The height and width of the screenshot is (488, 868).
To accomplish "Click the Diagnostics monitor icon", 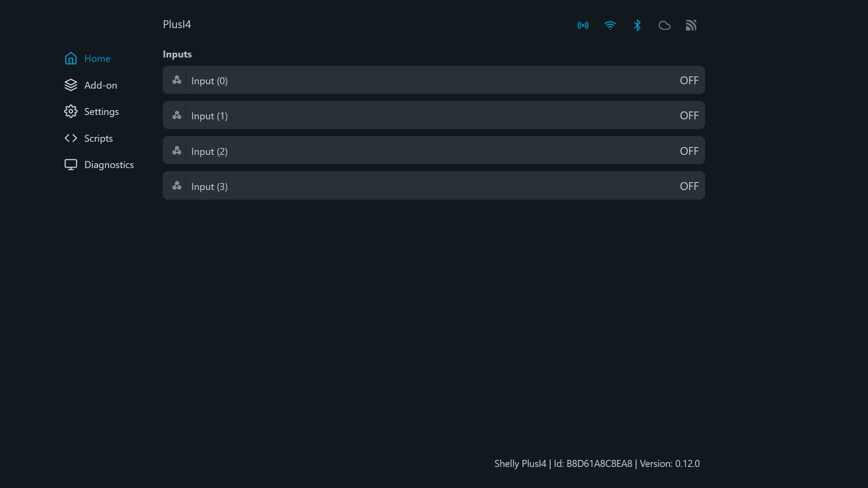I will tap(71, 164).
